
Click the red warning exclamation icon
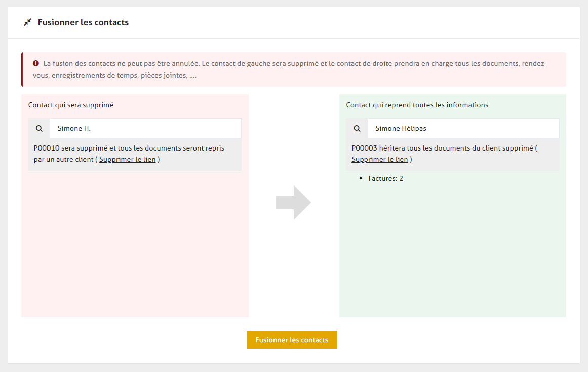coord(36,64)
